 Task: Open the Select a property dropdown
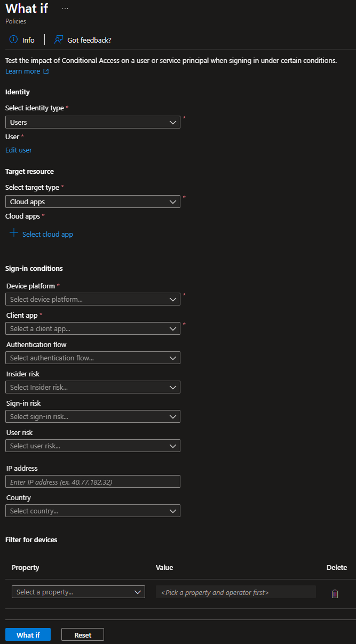point(78,592)
